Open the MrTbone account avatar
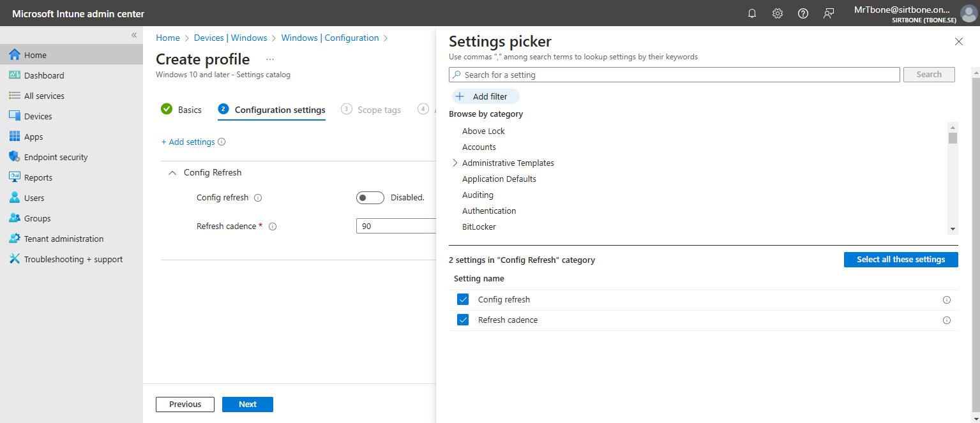 967,13
